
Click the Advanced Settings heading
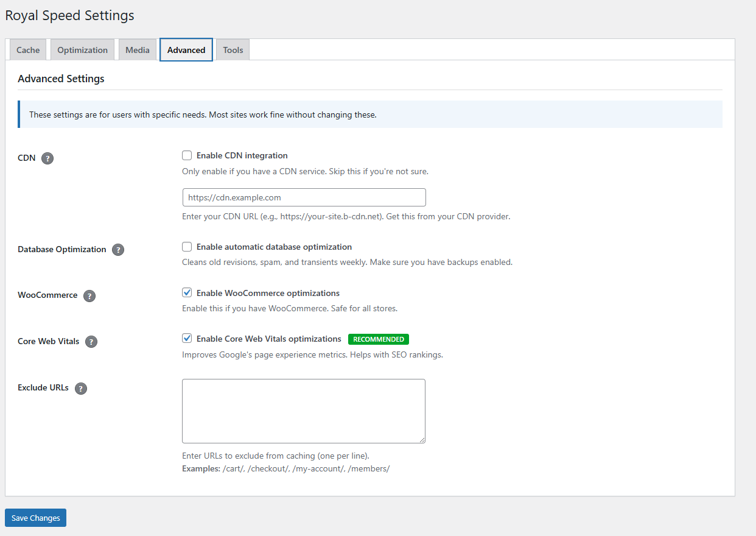[61, 79]
